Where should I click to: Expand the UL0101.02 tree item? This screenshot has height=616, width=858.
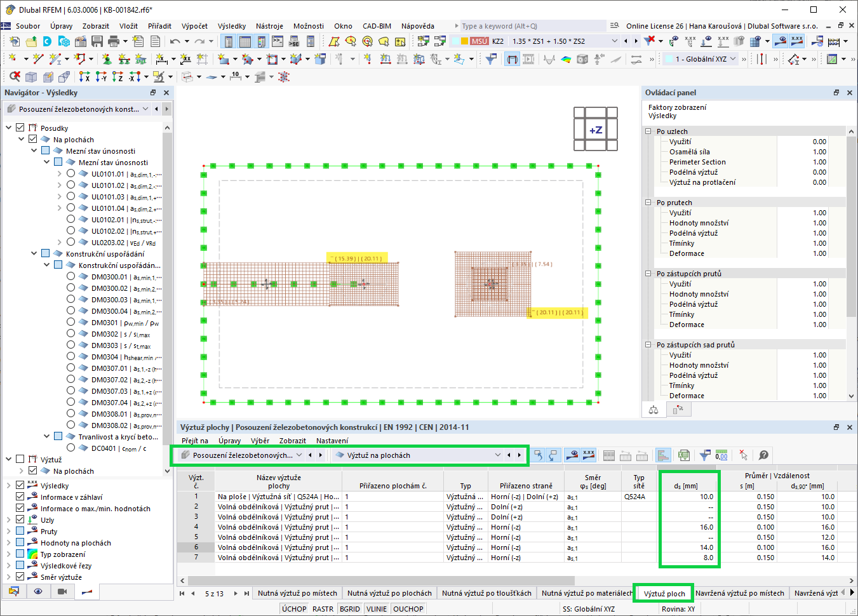[60, 185]
